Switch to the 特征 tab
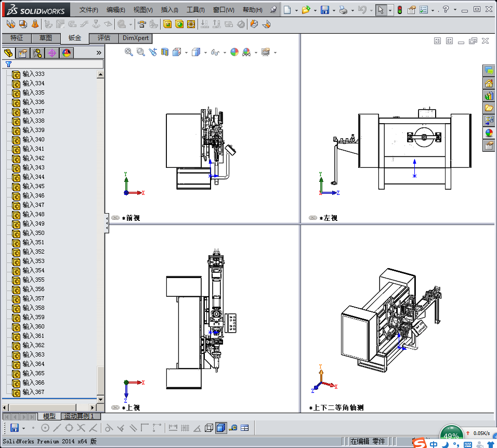 tap(17, 38)
